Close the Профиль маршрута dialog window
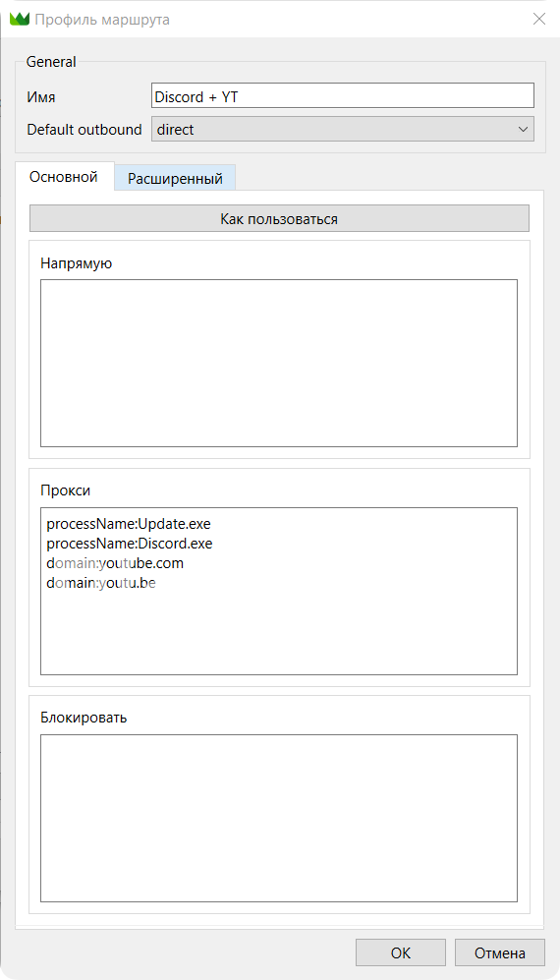The image size is (560, 980). click(538, 19)
